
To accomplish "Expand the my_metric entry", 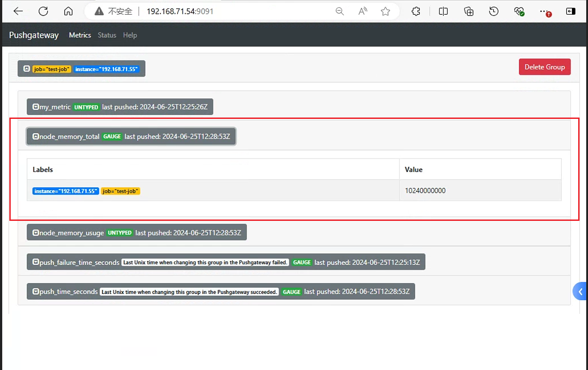I will 120,107.
